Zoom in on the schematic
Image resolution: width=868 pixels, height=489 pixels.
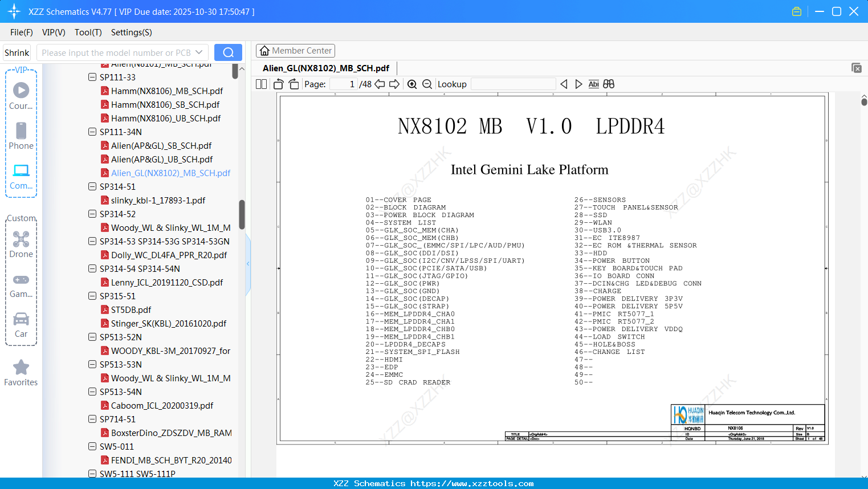click(x=412, y=84)
